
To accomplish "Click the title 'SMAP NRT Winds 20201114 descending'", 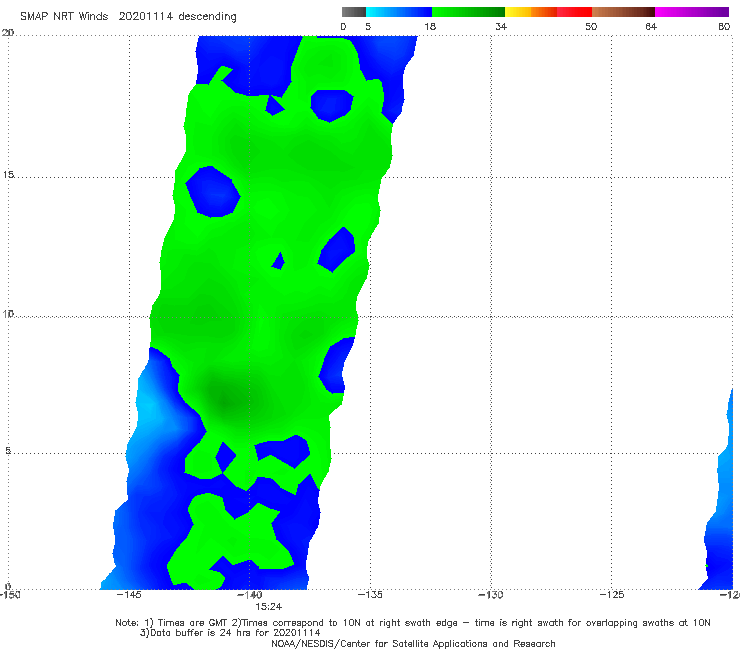I will (x=128, y=16).
